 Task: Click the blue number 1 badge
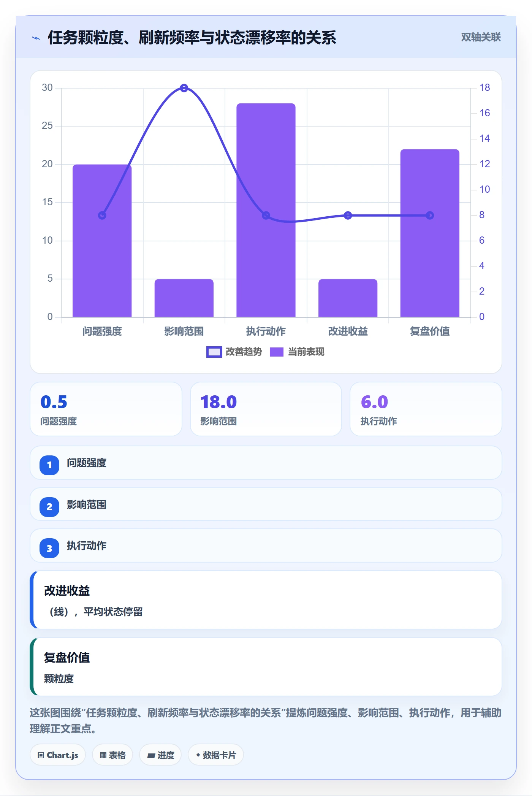coord(49,465)
